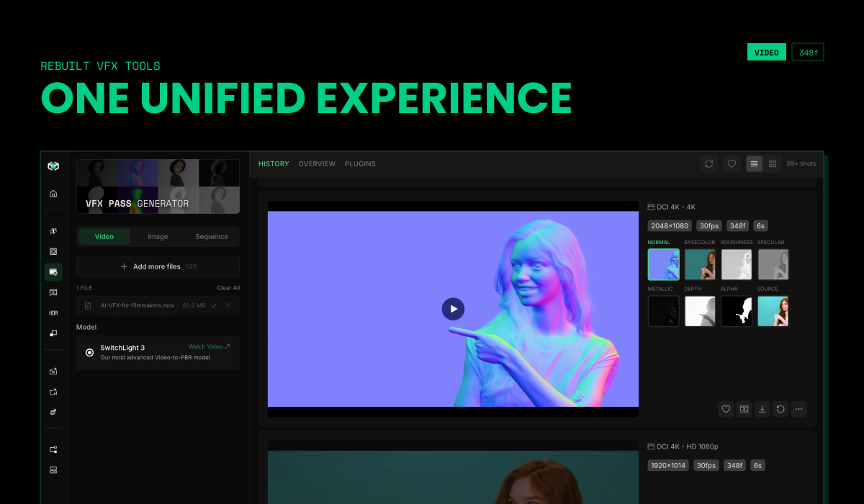The width and height of the screenshot is (864, 504).
Task: Select the ALPHA pass thumbnail
Action: 737,311
